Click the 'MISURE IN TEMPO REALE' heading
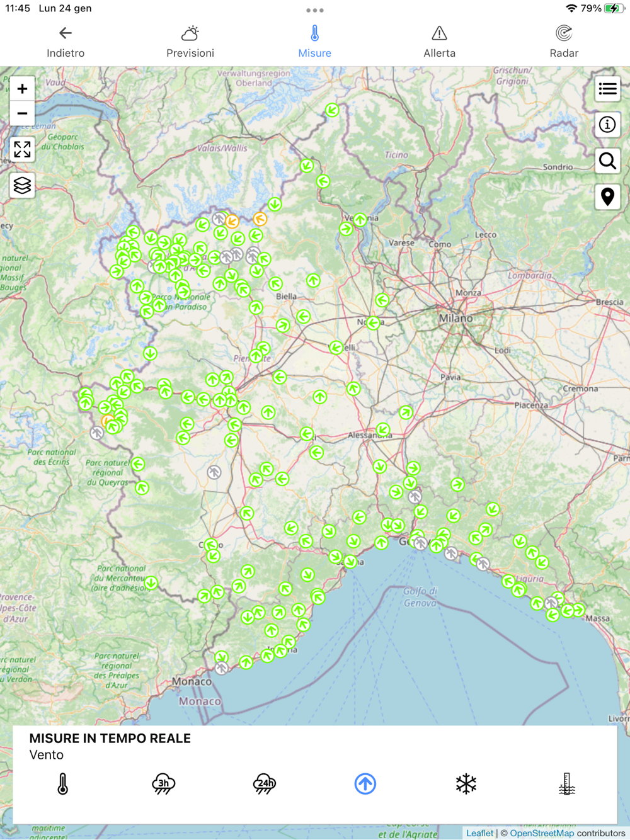The image size is (630, 840). [110, 738]
